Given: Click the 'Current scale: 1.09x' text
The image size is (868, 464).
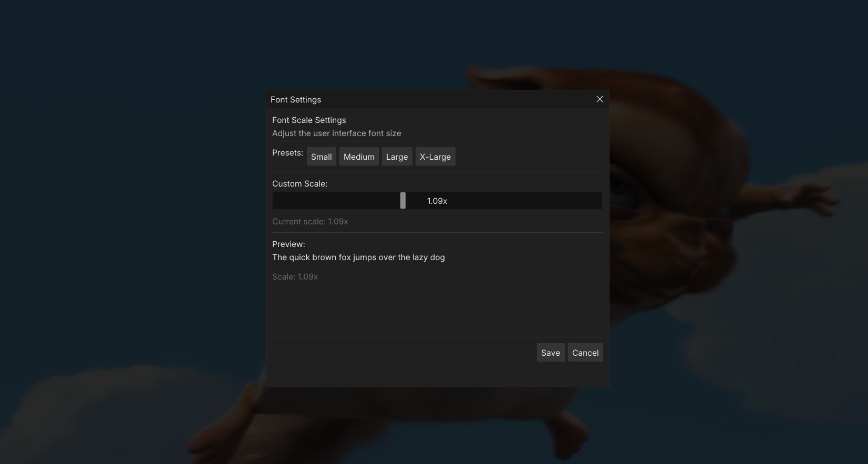Looking at the screenshot, I should (310, 222).
